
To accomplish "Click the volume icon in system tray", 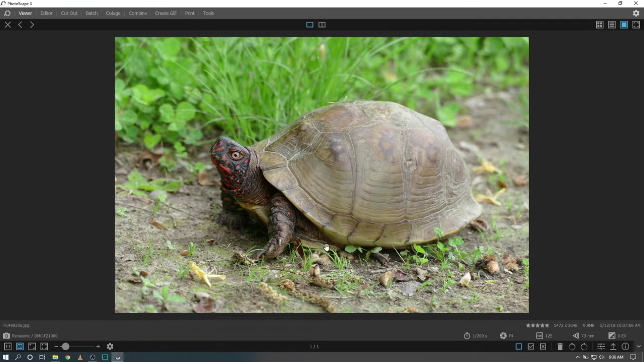I will tap(601, 357).
